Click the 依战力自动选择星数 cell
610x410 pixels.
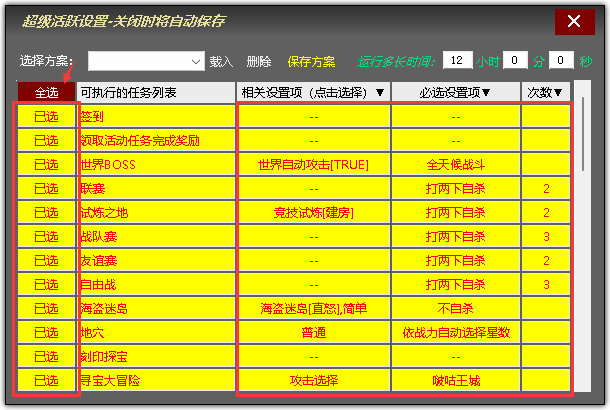click(456, 333)
